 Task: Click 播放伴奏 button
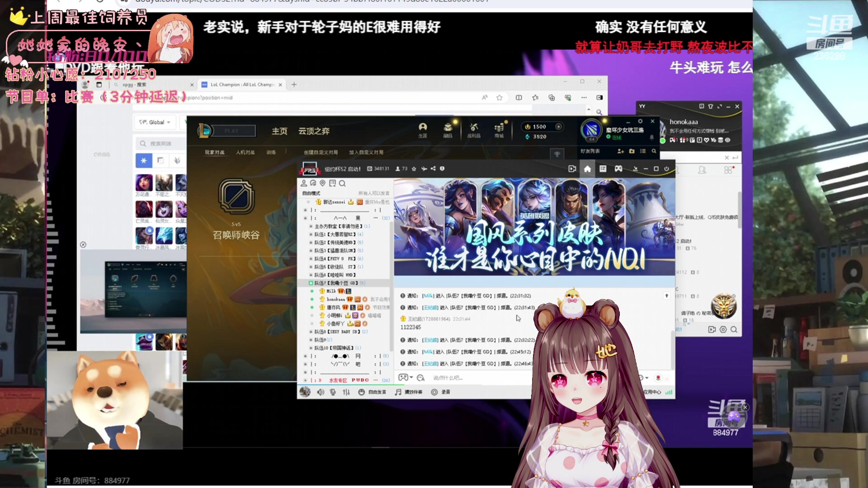(408, 392)
